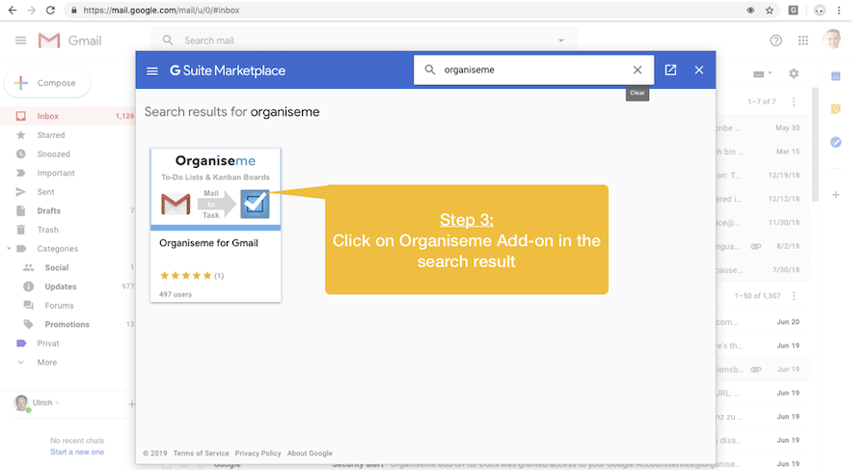This screenshot has height=470, width=868.
Task: Open three-dot menu next to 1–50 of 1,307
Action: [794, 296]
